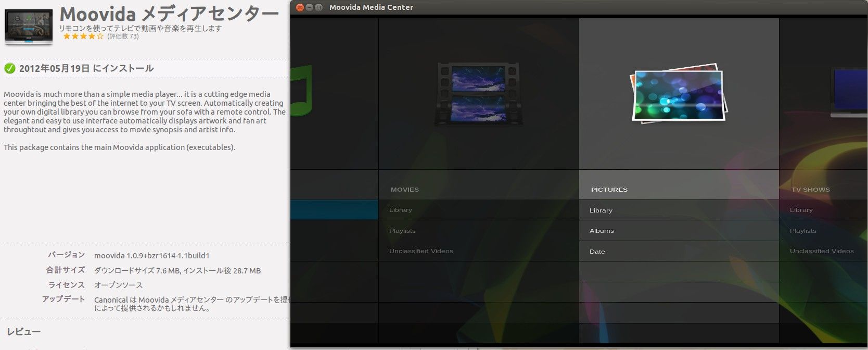The image size is (868, 350).
Task: Click the オープンソース license value
Action: (119, 285)
